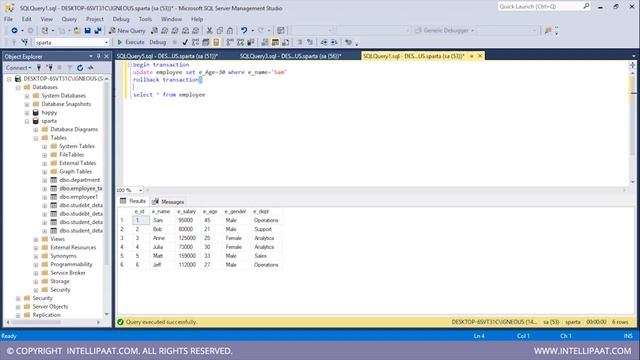Viewport: 640px width, 360px height.
Task: Close the SQLQuery1.sql tab
Action: [480, 56]
